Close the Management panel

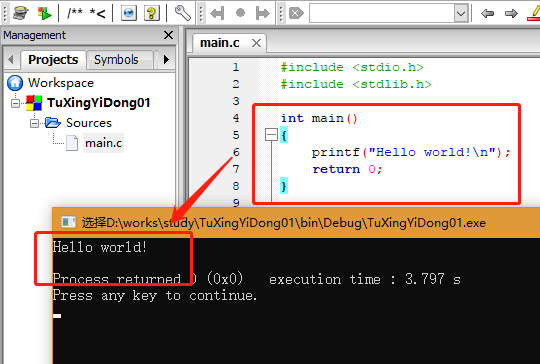coord(168,35)
